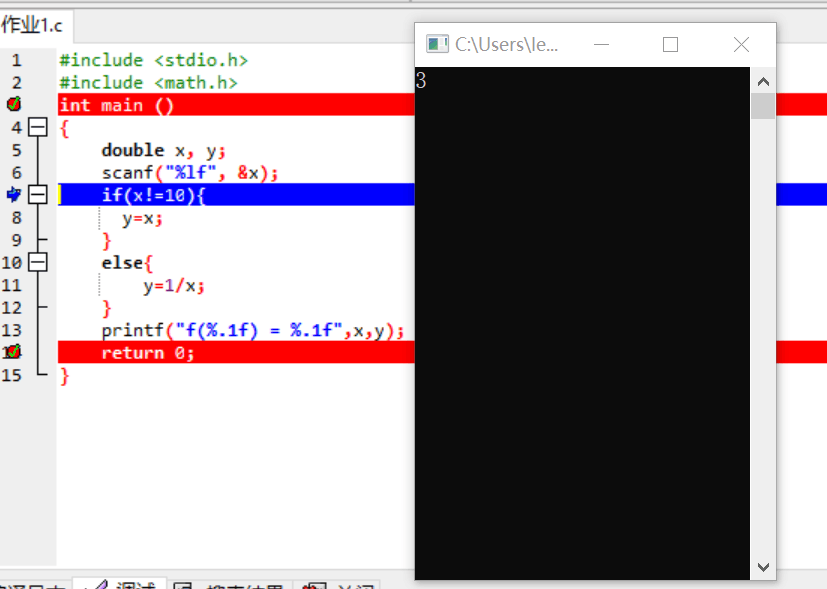
Task: Close the console window
Action: 741,45
